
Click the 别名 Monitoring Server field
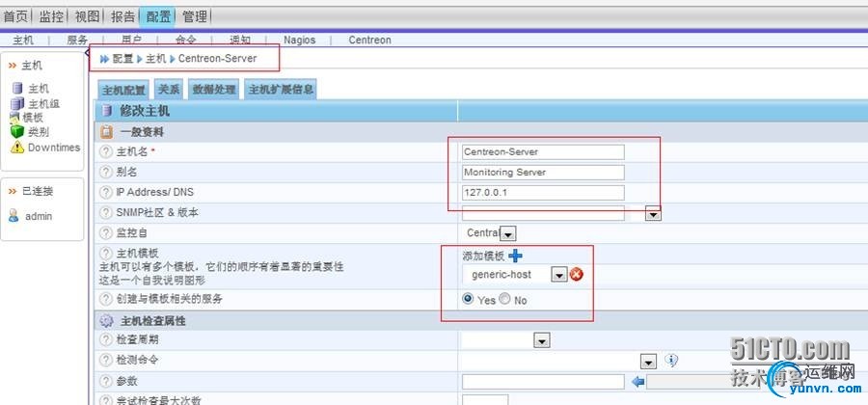tap(543, 172)
